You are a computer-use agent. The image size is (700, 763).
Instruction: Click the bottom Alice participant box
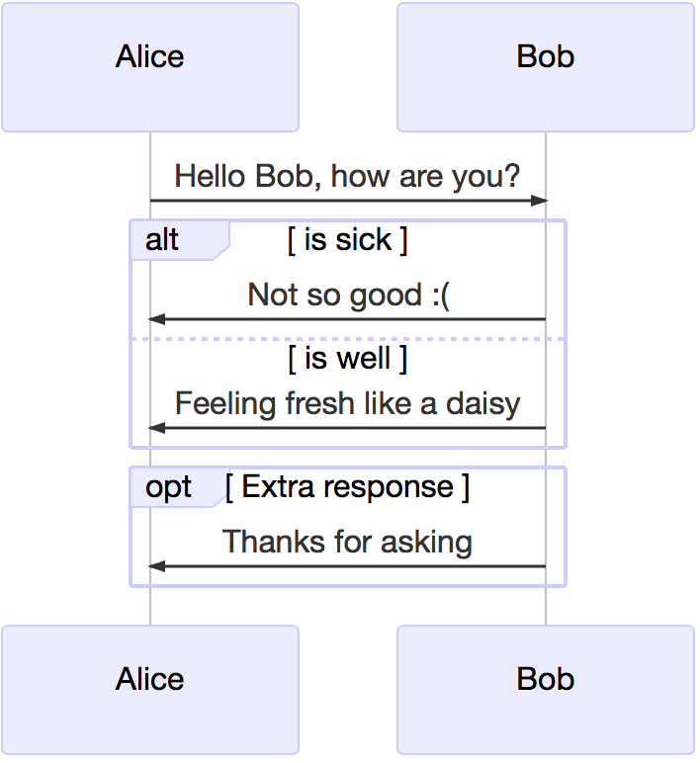pos(150,690)
